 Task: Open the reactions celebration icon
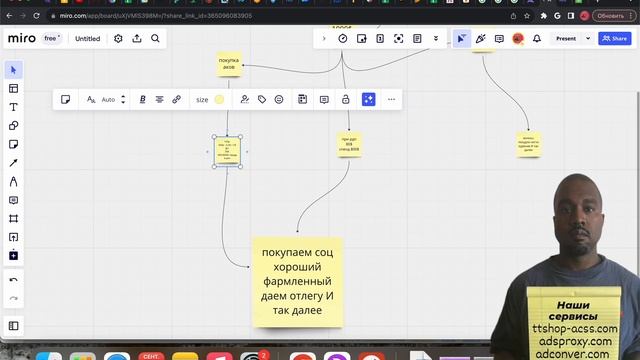(480, 39)
